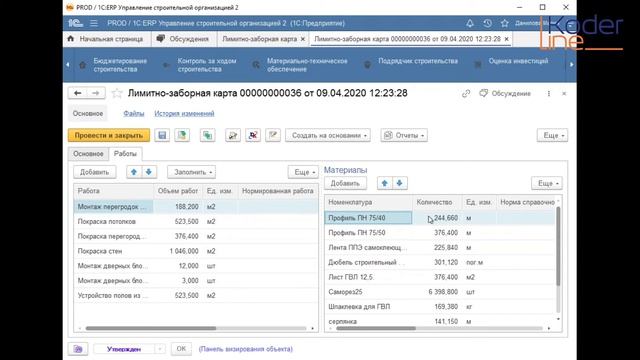The height and width of the screenshot is (360, 640).
Task: Sort by Объем работ column header
Action: point(177,191)
